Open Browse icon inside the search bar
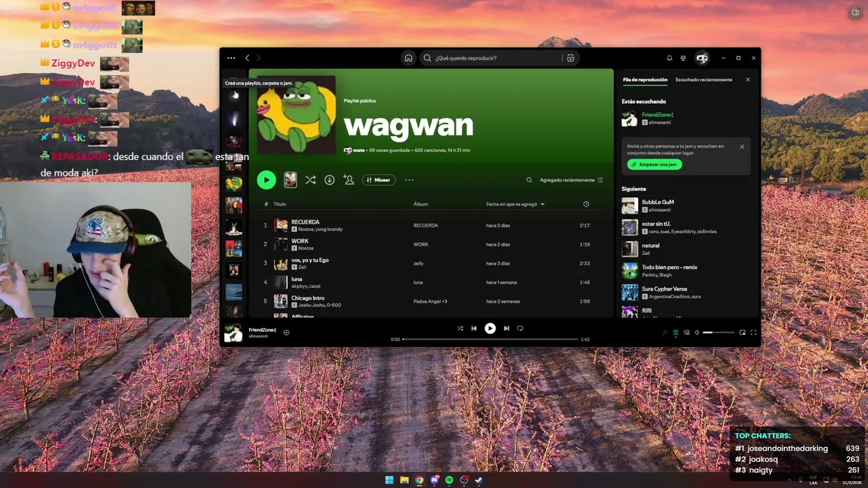 pyautogui.click(x=570, y=58)
